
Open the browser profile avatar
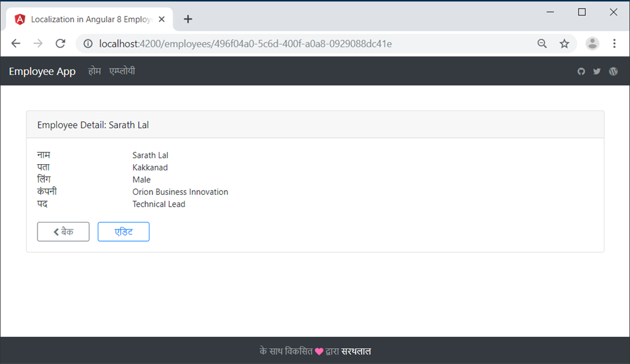[592, 44]
